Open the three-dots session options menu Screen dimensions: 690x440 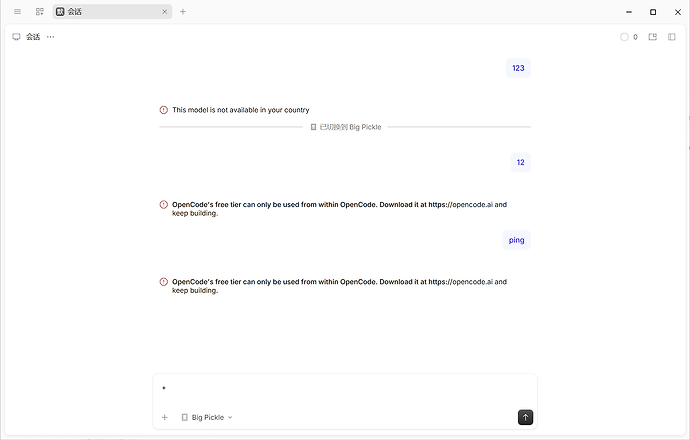pos(51,37)
